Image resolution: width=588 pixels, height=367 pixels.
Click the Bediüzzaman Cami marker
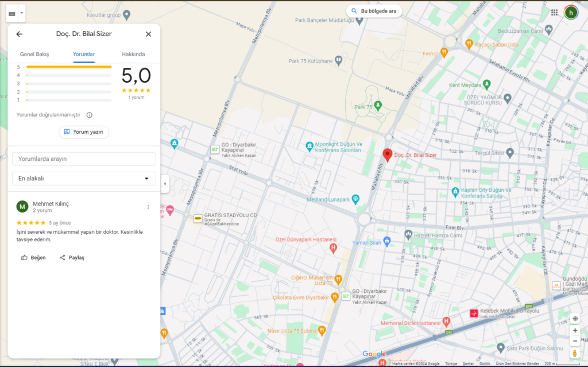tap(548, 29)
